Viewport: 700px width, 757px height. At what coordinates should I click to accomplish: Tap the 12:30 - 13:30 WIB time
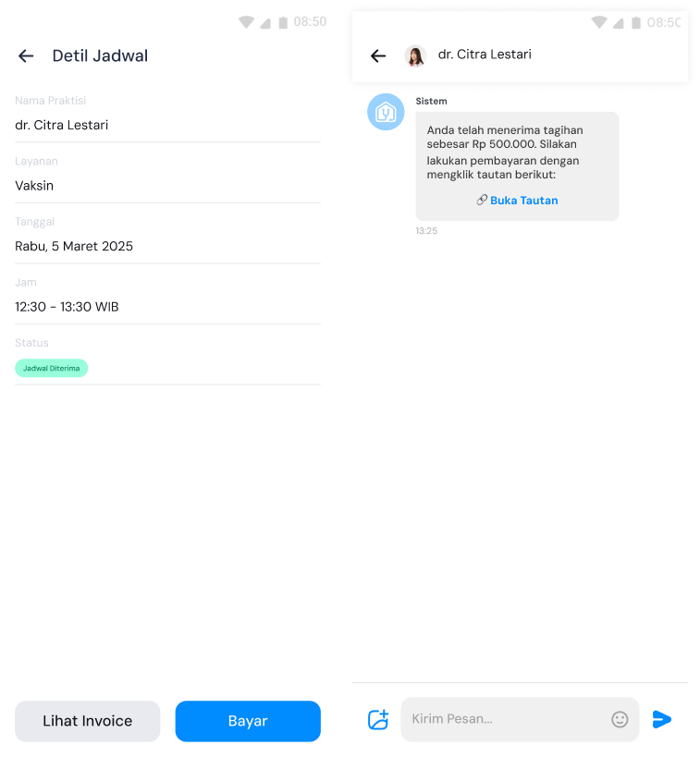67,307
